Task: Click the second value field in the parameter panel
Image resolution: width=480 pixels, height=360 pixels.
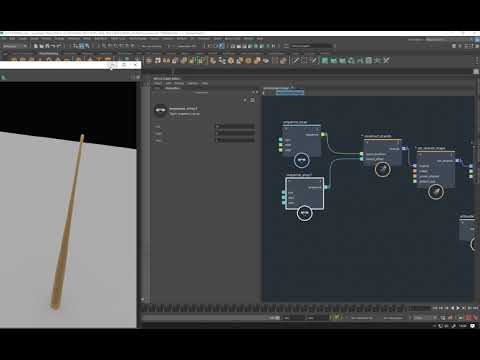Action: (x=235, y=133)
